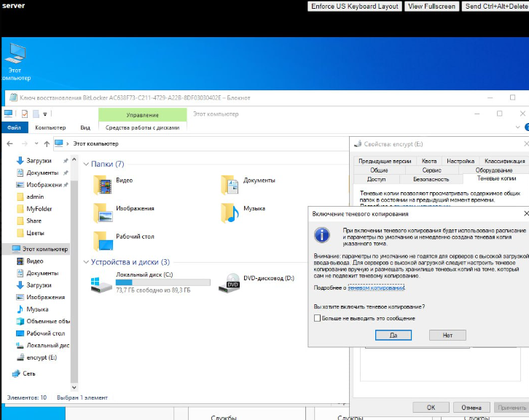Switch to the Квота tab
Viewport: 529px width, 420px height.
428,161
